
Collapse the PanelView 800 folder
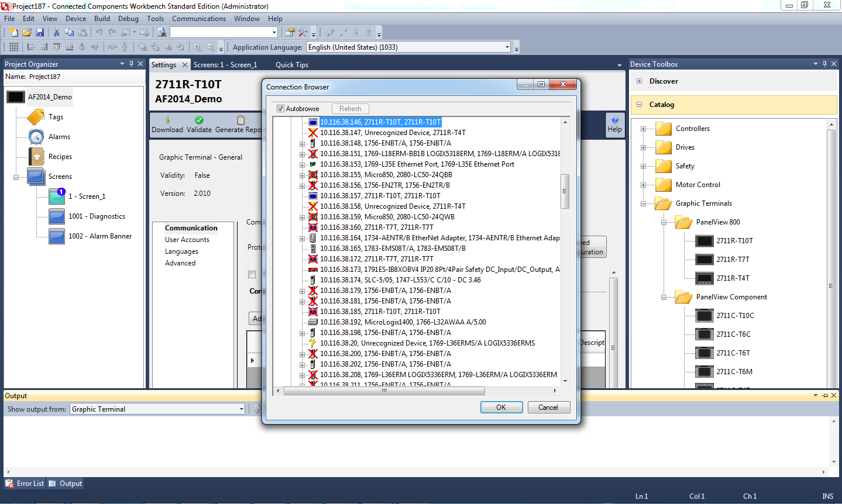coord(664,223)
